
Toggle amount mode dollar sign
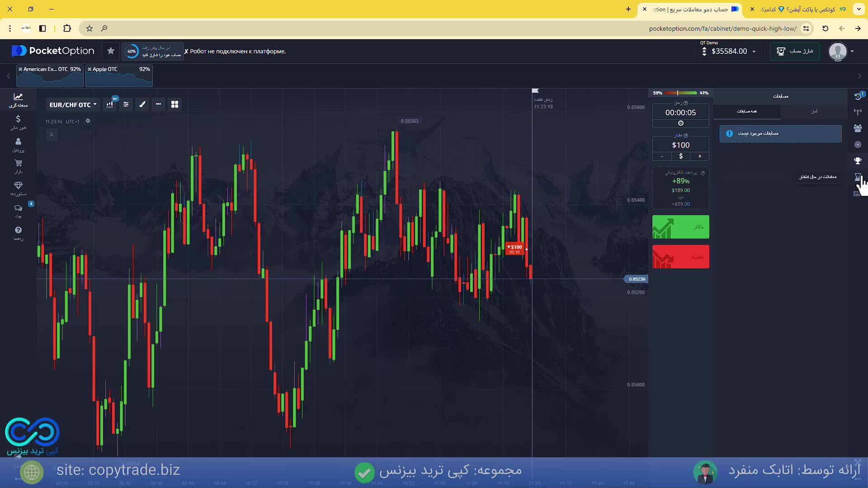tap(681, 156)
